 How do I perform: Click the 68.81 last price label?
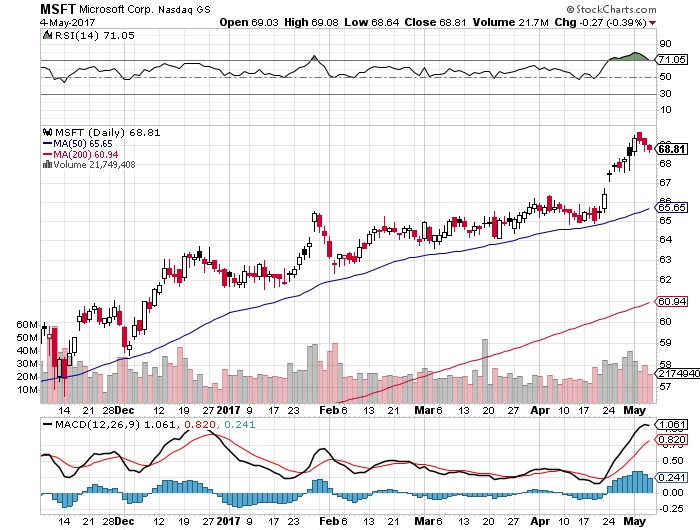point(671,149)
